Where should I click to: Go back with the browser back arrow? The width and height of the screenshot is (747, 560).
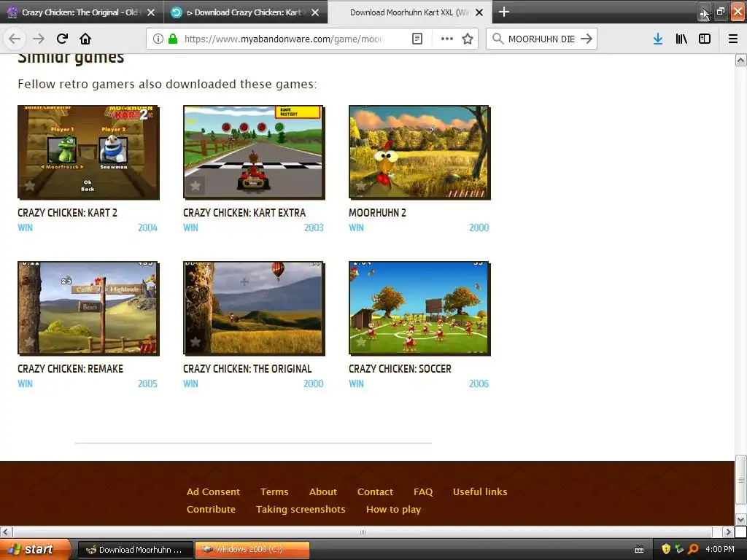tap(15, 39)
